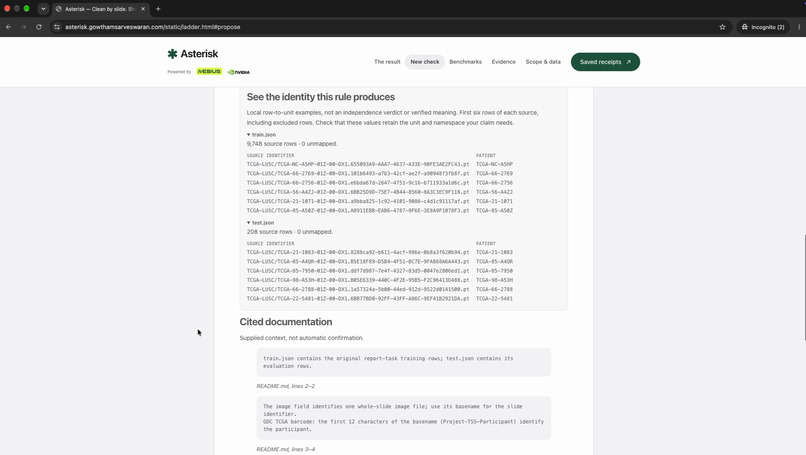Click patient value TCGA-56-A4ZJ
The width and height of the screenshot is (806, 455).
[x=494, y=192]
